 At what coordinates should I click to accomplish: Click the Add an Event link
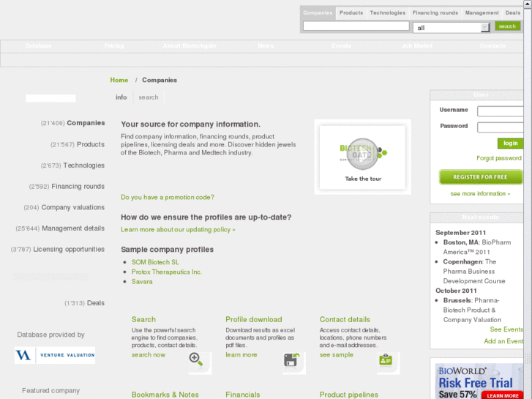[x=503, y=341]
